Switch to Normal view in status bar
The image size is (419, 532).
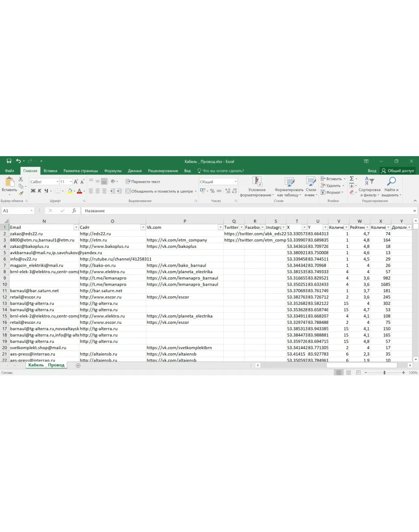(338, 373)
